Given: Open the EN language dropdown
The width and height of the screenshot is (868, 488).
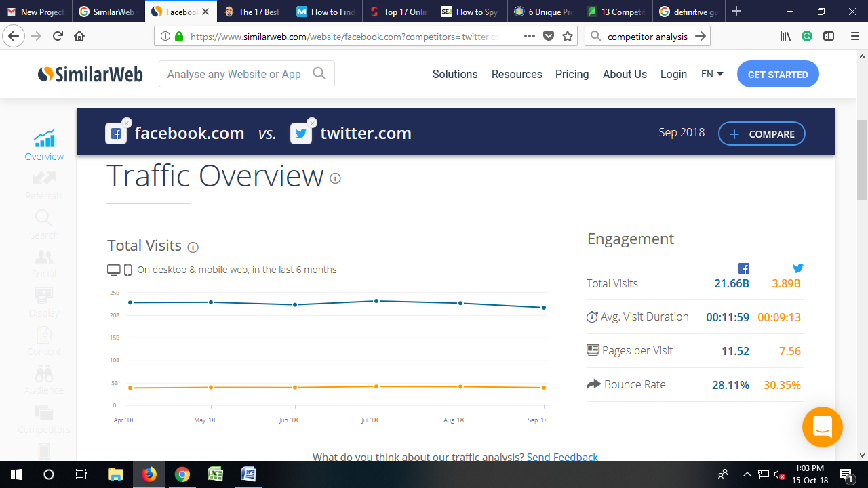Looking at the screenshot, I should point(712,74).
